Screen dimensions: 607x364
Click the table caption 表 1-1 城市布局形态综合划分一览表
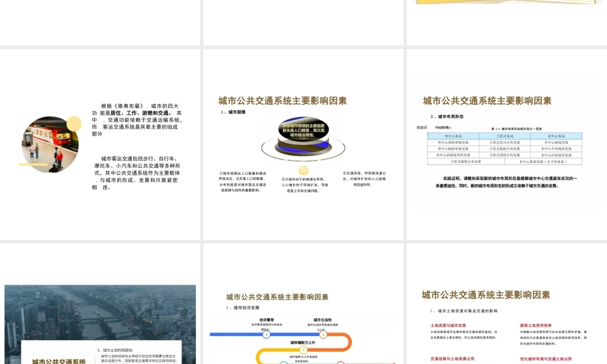[517, 129]
